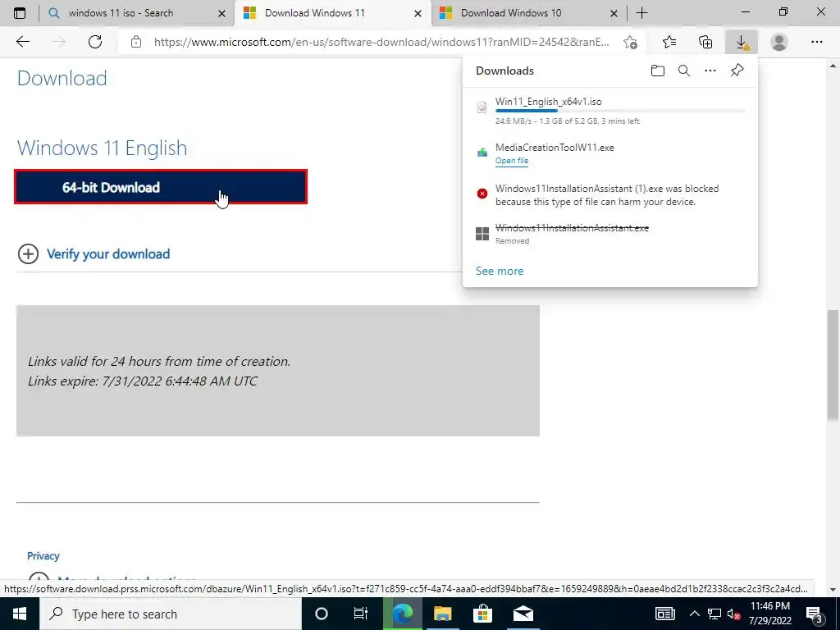The height and width of the screenshot is (630, 840).
Task: Click the muted volume tray icon
Action: (733, 614)
